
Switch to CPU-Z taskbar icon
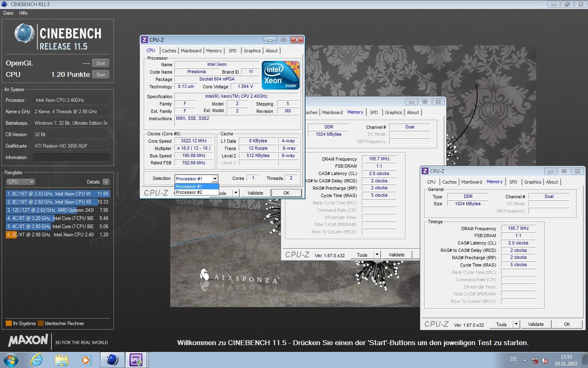tap(136, 360)
